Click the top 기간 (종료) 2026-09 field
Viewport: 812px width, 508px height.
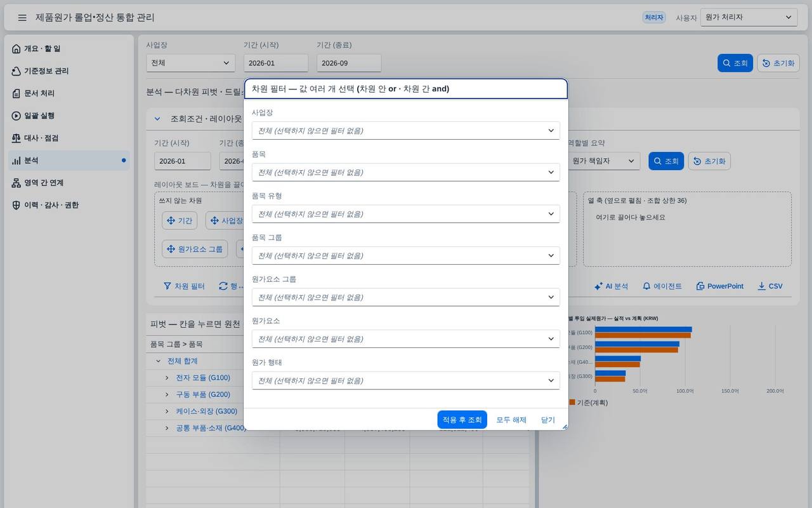[x=349, y=63]
